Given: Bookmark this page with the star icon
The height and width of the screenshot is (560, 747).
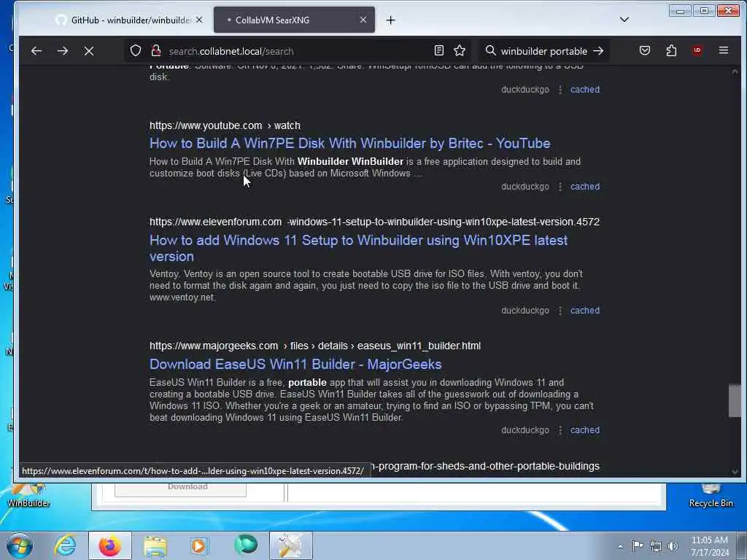Looking at the screenshot, I should click(x=460, y=50).
